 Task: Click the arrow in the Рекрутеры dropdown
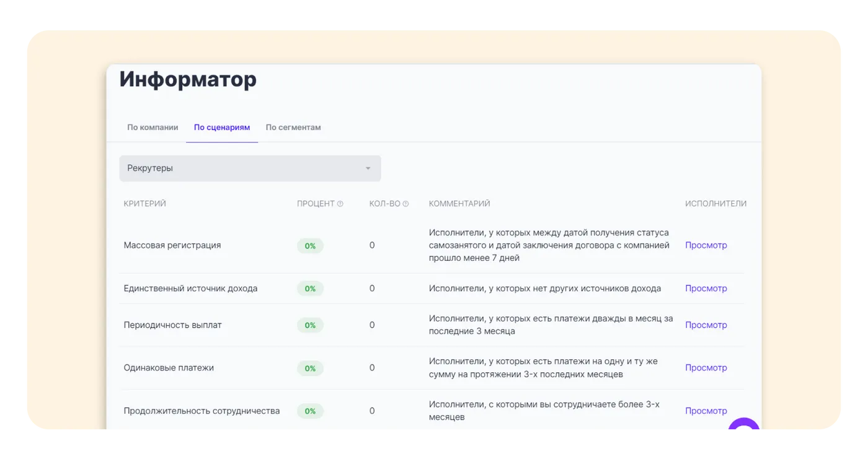(368, 169)
